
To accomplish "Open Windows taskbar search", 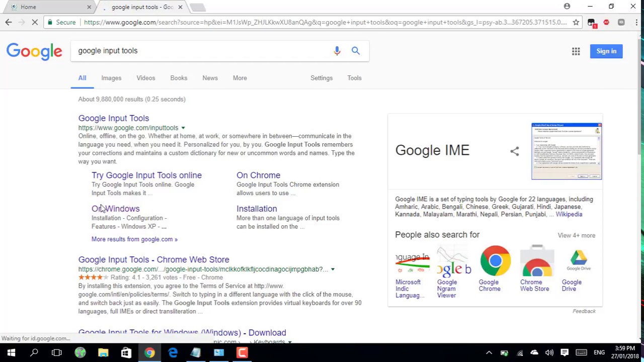I will pyautogui.click(x=34, y=352).
